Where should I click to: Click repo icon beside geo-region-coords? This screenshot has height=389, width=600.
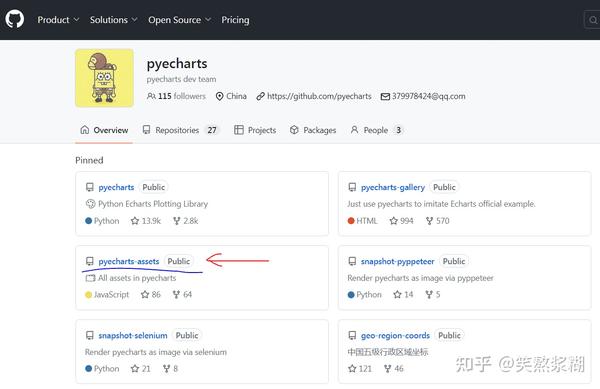pos(352,335)
